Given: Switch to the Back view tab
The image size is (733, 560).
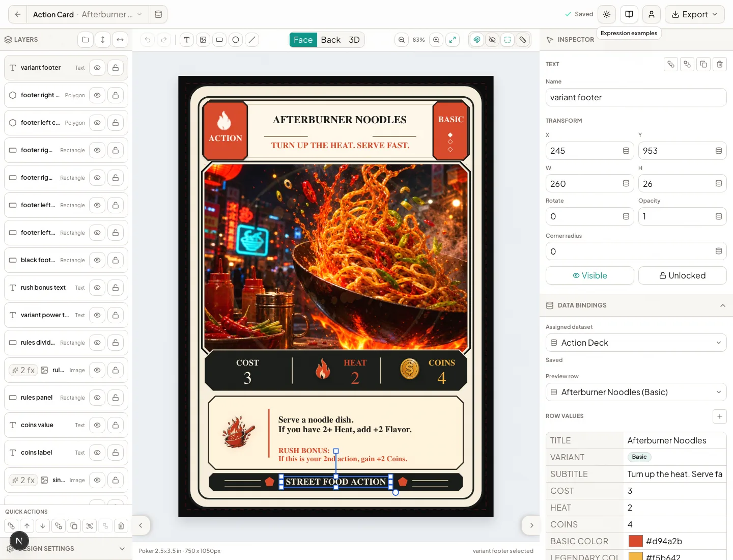Looking at the screenshot, I should (x=331, y=40).
